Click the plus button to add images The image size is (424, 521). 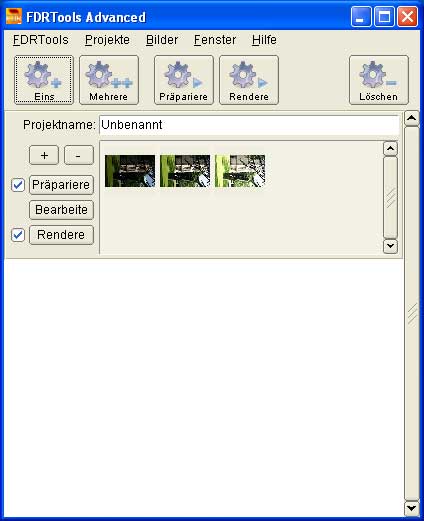(44, 155)
